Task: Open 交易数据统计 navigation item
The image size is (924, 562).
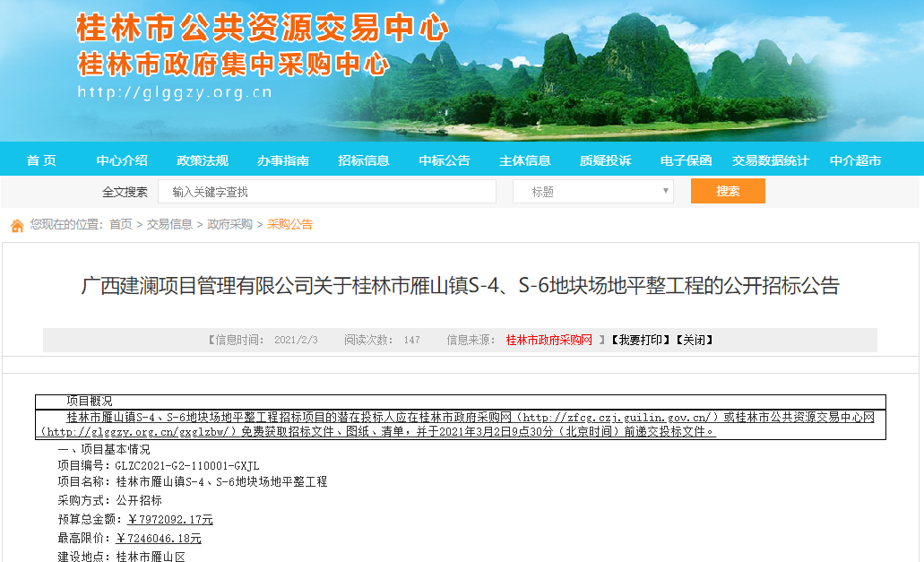Action: [770, 160]
